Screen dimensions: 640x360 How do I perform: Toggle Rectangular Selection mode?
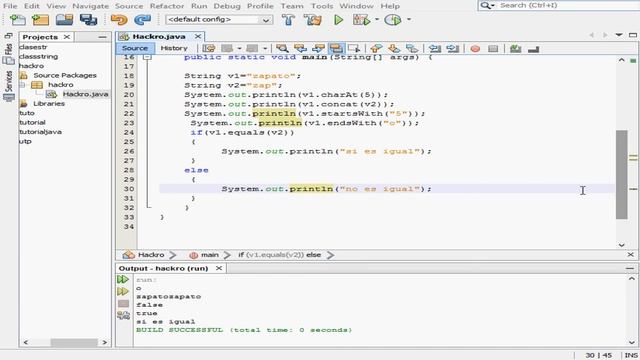coord(354,49)
